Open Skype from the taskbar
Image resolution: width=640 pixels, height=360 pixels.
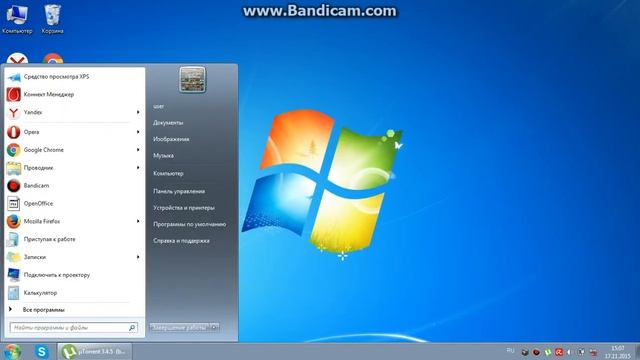(x=42, y=351)
